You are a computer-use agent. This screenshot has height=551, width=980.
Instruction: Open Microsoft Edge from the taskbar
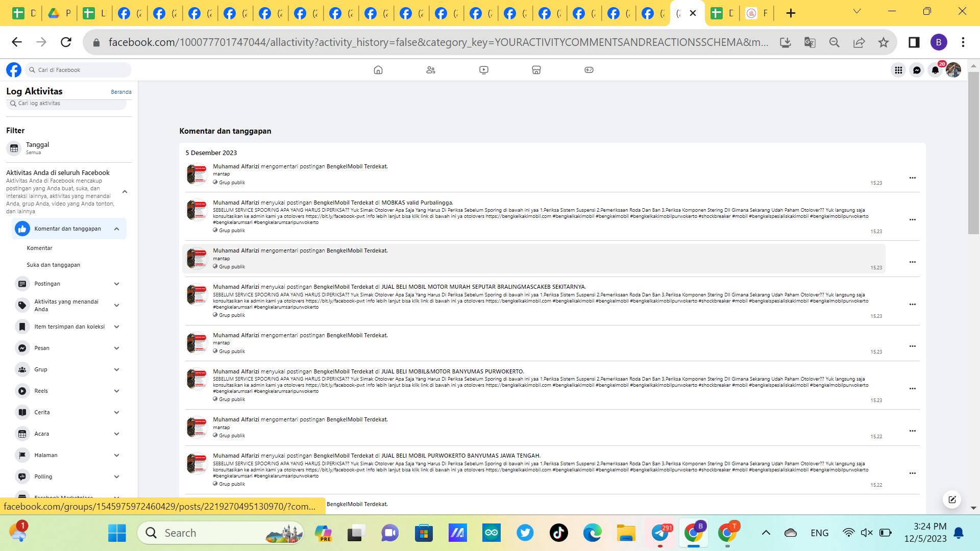[593, 533]
